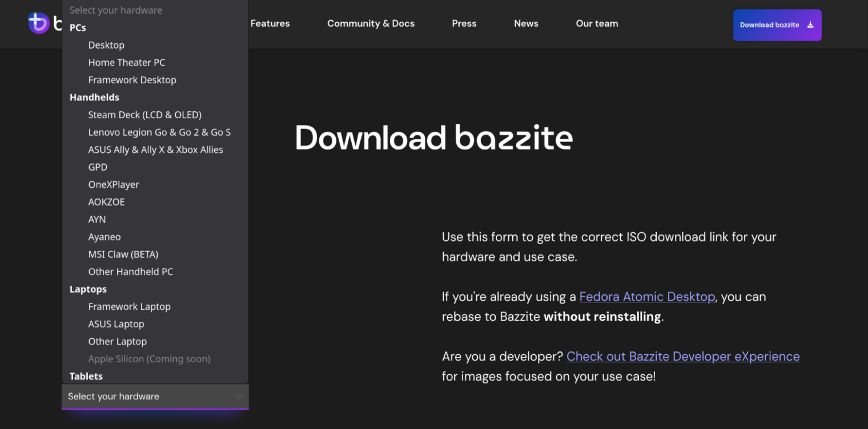Click the chevron on the hardware selector

(239, 396)
